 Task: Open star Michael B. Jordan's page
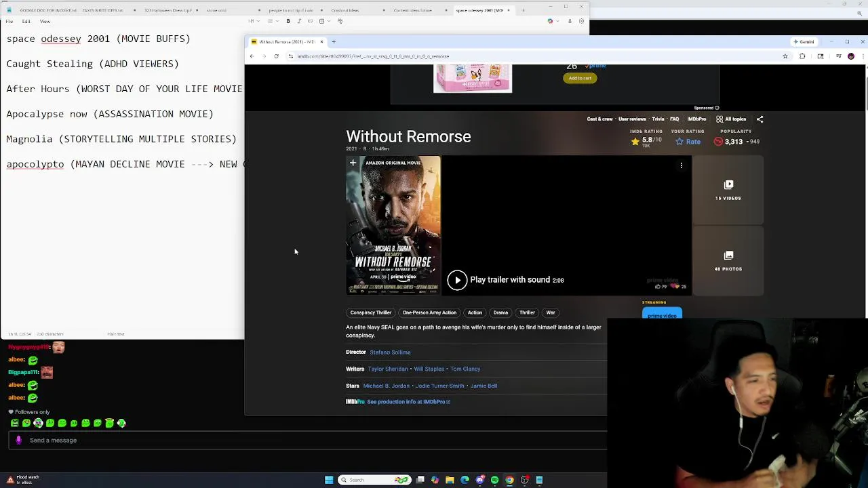386,386
